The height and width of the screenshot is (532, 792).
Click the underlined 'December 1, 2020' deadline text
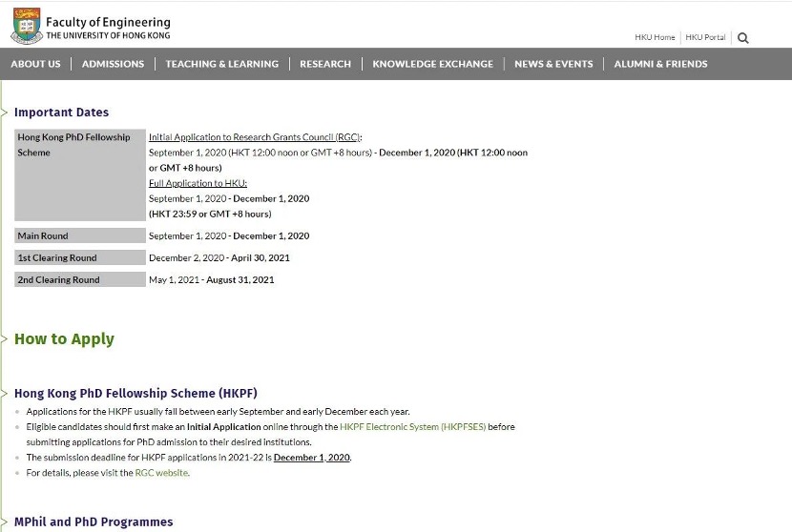[312, 458]
